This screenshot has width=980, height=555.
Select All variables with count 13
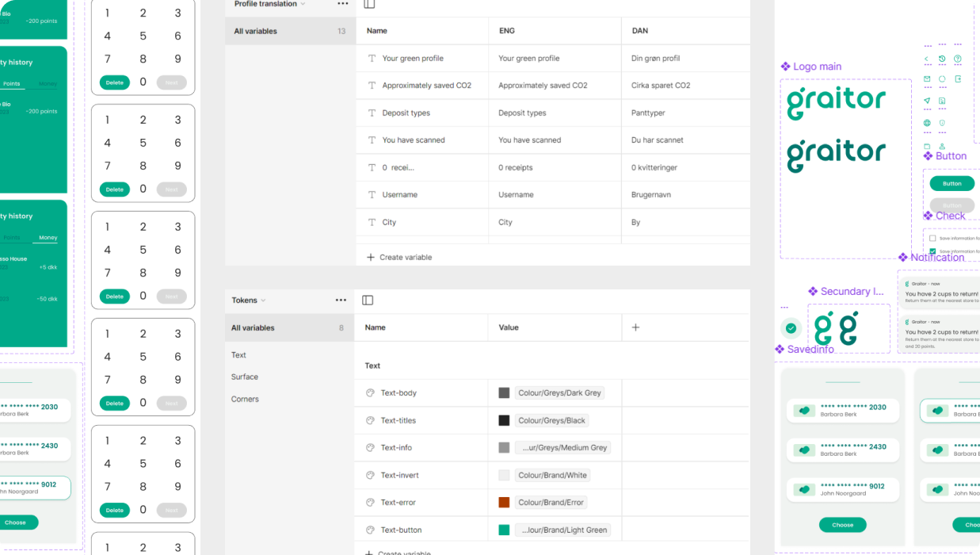click(x=291, y=31)
